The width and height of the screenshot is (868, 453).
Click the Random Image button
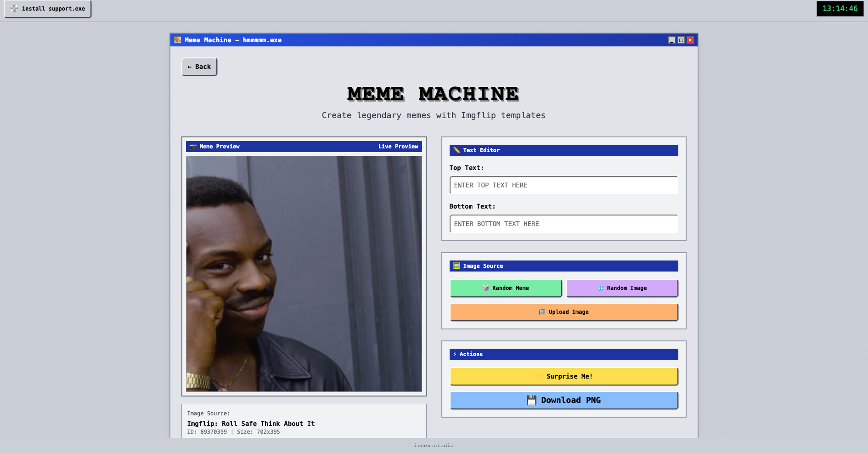pyautogui.click(x=622, y=288)
